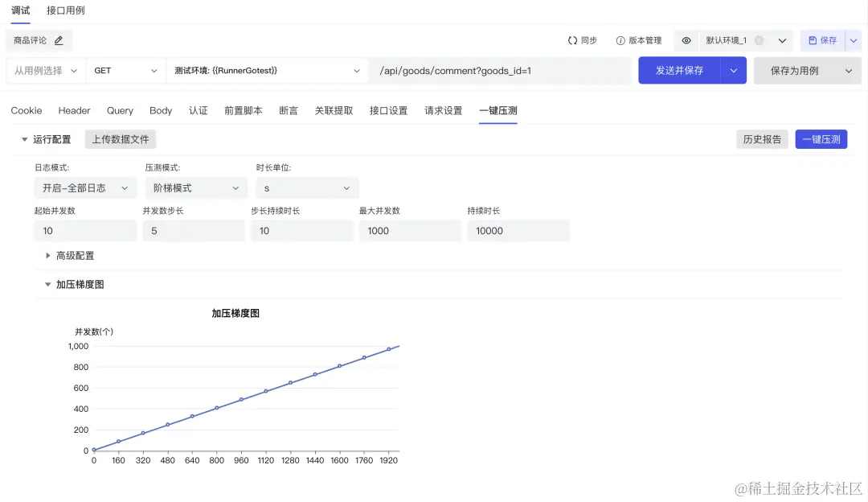868x502 pixels.
Task: Open the GET request method dropdown
Action: 125,70
